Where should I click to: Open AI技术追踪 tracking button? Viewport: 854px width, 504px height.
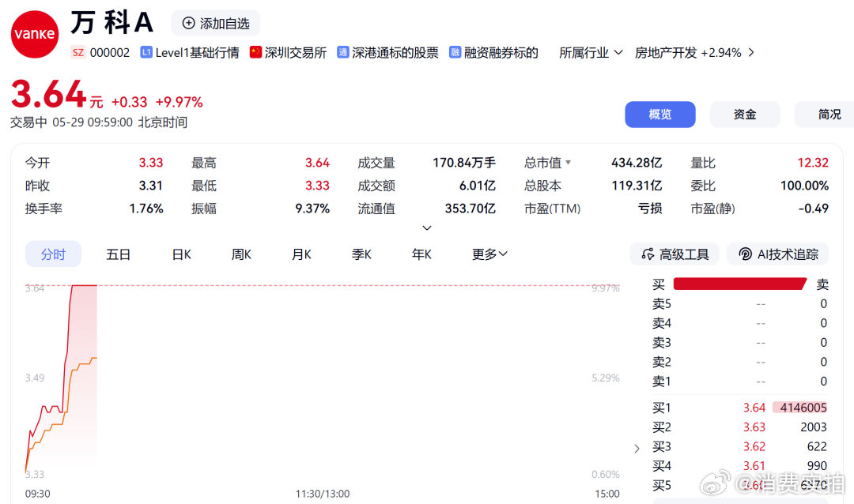click(x=778, y=254)
